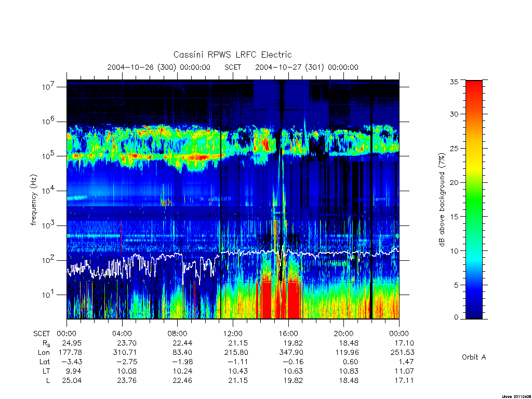Click the L value 25.04
This screenshot has height=399, width=532.
click(72, 381)
